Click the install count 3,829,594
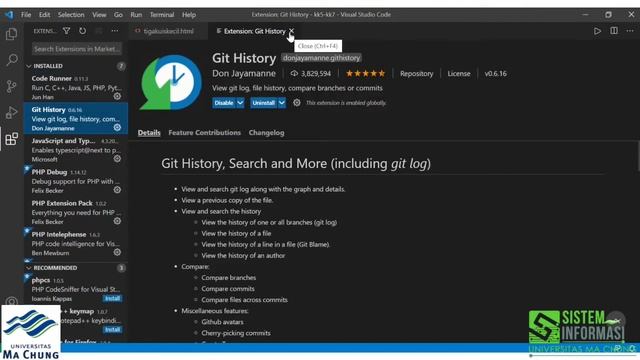This screenshot has height=360, width=640. [311, 73]
